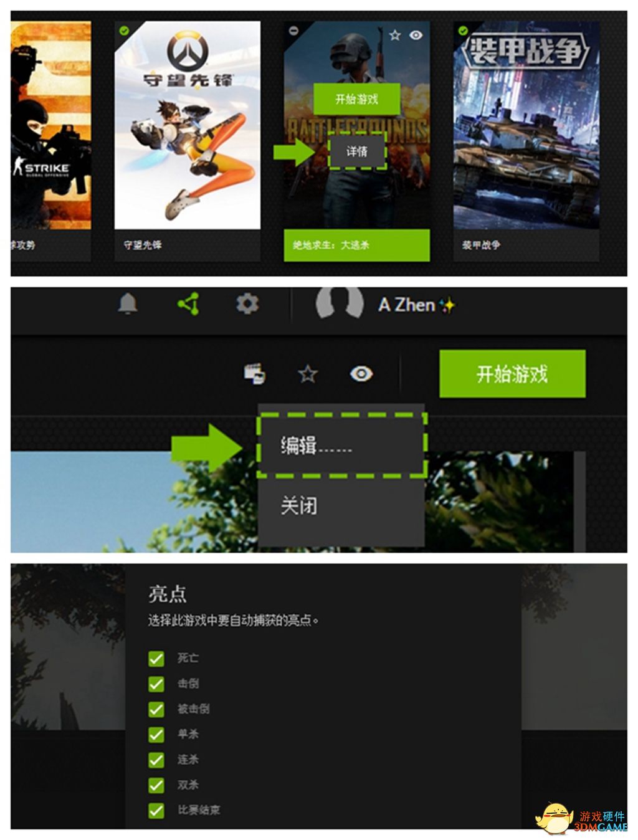Toggle the eye icon on PUBG cover

416,36
